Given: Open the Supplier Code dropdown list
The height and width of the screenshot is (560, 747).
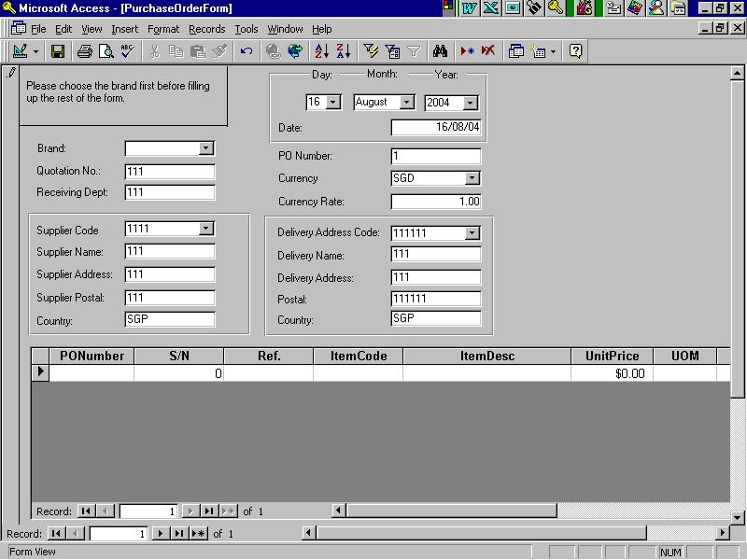Looking at the screenshot, I should coord(206,229).
